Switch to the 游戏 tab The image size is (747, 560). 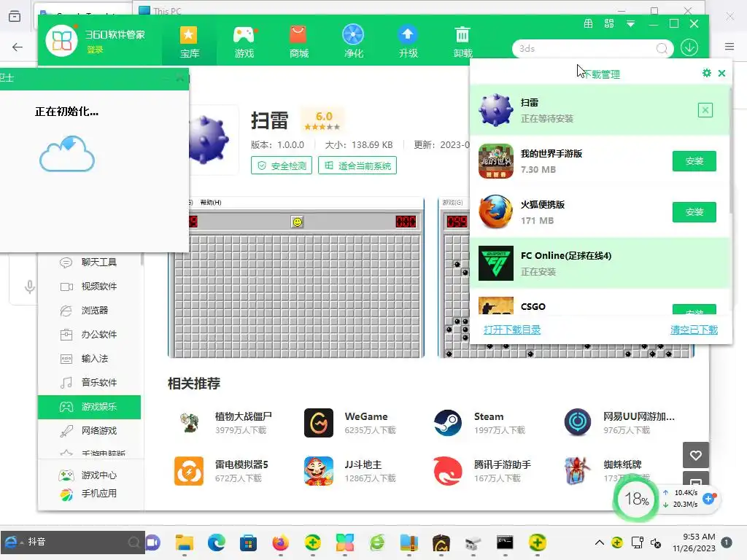244,42
